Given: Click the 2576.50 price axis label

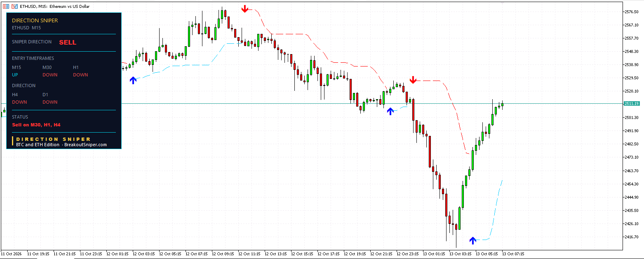Looking at the screenshot, I should pos(632,12).
